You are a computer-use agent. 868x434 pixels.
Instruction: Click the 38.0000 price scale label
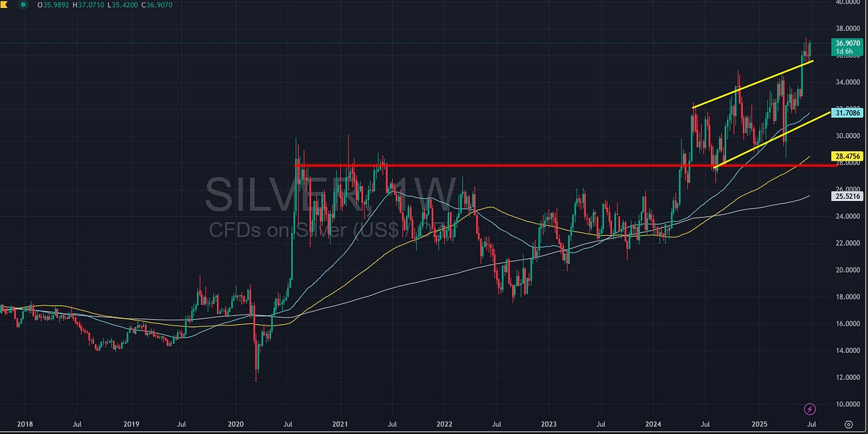tap(847, 29)
